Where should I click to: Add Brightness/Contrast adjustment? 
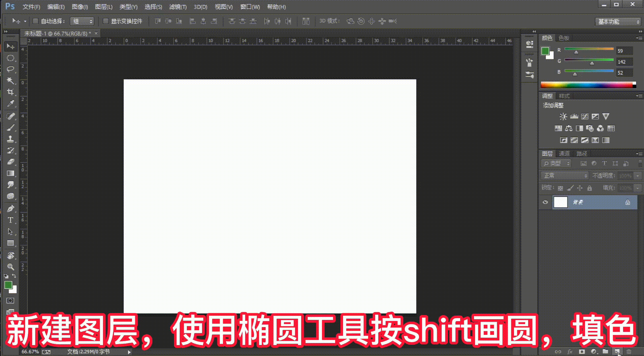point(563,116)
